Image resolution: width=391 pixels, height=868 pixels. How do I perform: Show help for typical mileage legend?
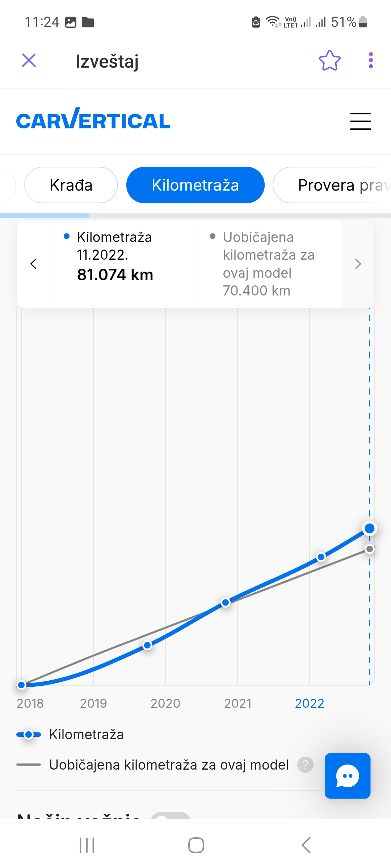point(305,765)
